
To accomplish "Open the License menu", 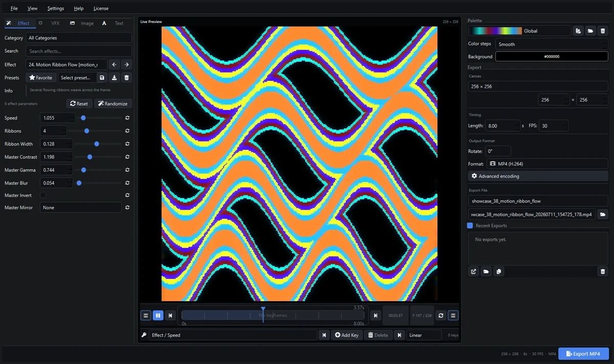I will pos(101,8).
